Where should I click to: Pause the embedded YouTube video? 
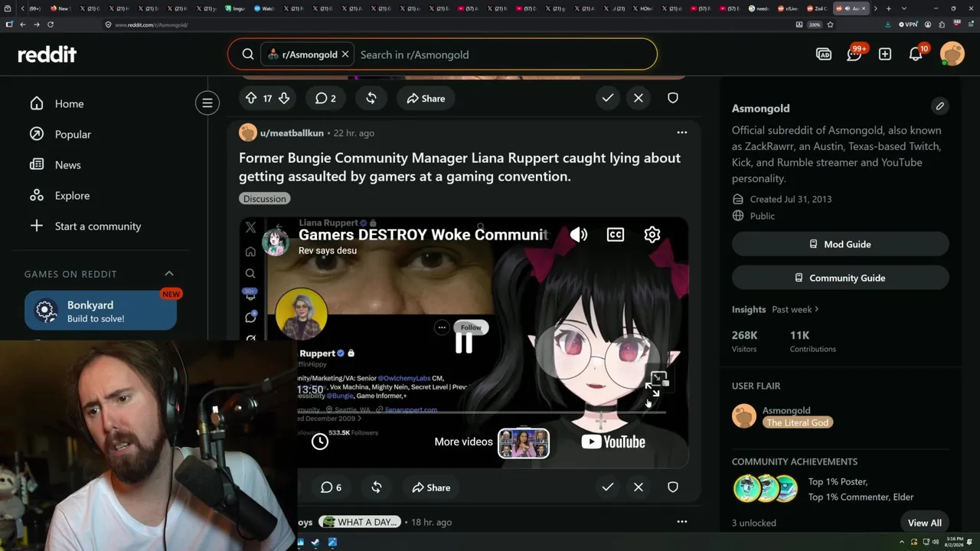pyautogui.click(x=464, y=343)
